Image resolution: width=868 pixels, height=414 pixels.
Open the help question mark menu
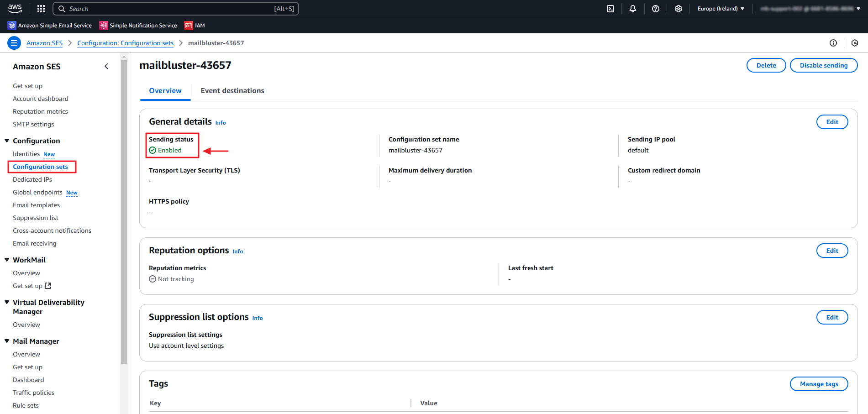656,9
